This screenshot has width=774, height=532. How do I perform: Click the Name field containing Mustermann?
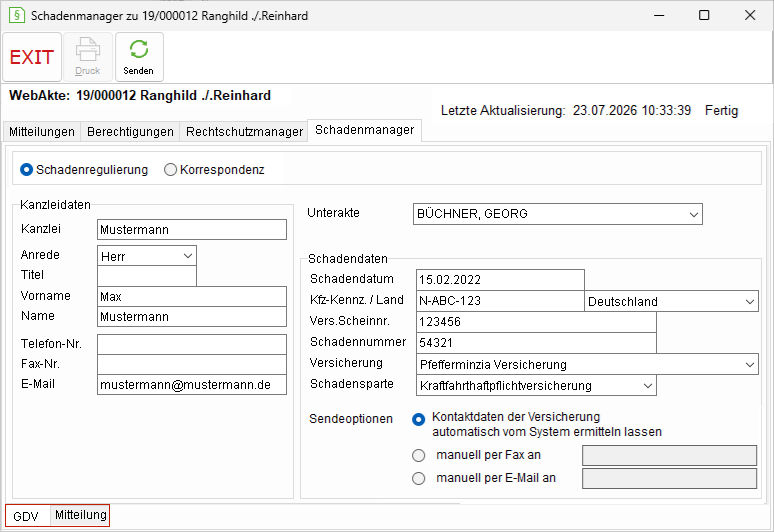coord(192,317)
